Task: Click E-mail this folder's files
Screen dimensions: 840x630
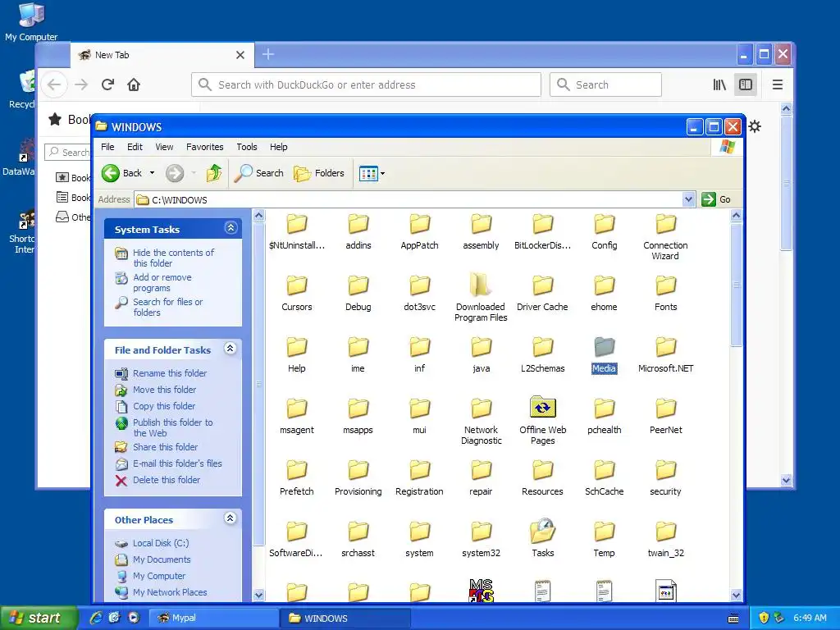Action: 177,463
